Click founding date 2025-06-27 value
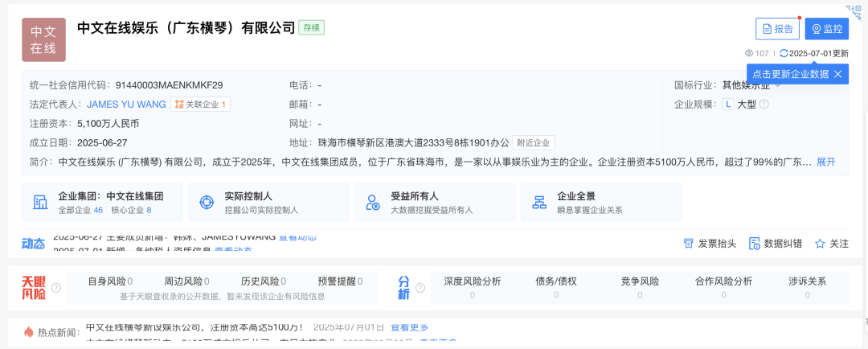Viewport: 868px width, 349px height. [x=102, y=142]
